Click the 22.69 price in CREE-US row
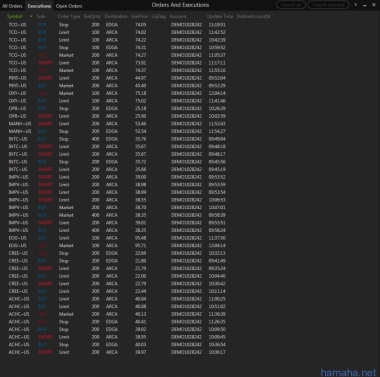 pyautogui.click(x=140, y=253)
